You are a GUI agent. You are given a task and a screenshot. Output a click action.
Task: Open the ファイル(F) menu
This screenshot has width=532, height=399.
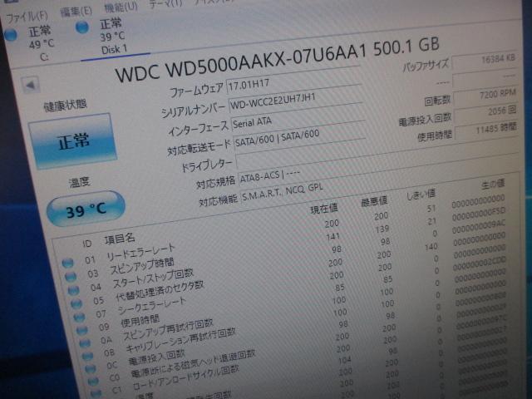tap(27, 17)
